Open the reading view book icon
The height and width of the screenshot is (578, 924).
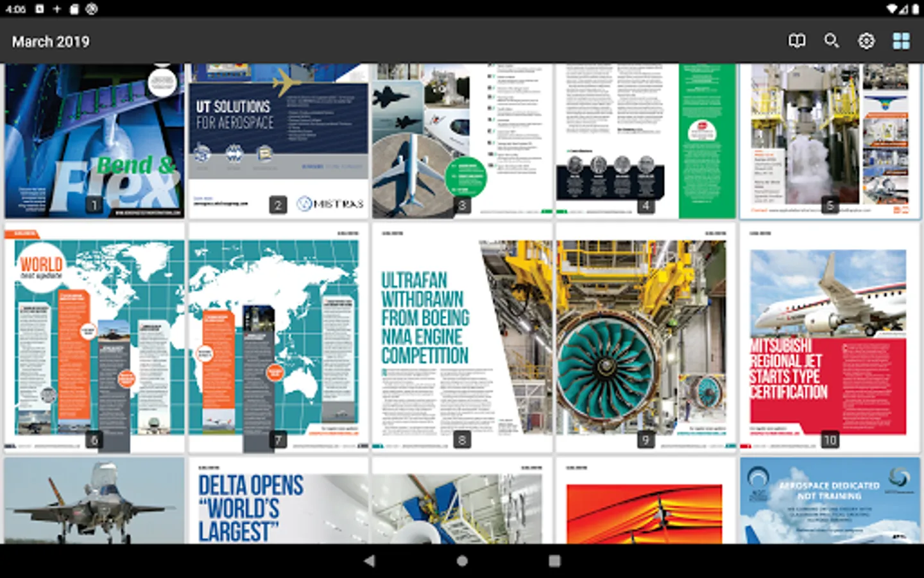[x=796, y=41]
